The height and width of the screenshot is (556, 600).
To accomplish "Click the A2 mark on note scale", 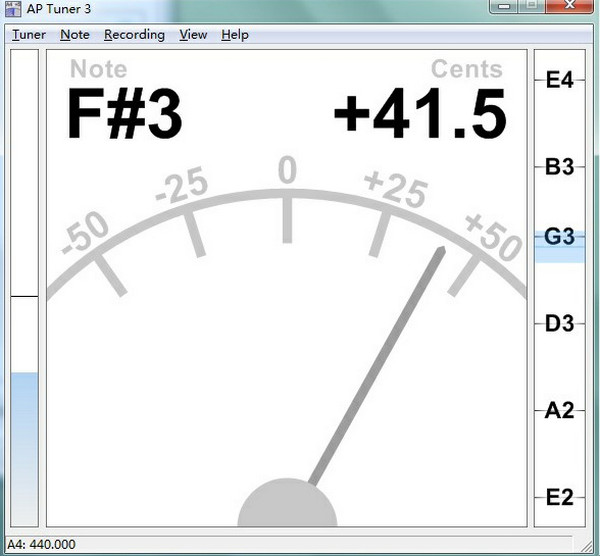I will pyautogui.click(x=559, y=411).
